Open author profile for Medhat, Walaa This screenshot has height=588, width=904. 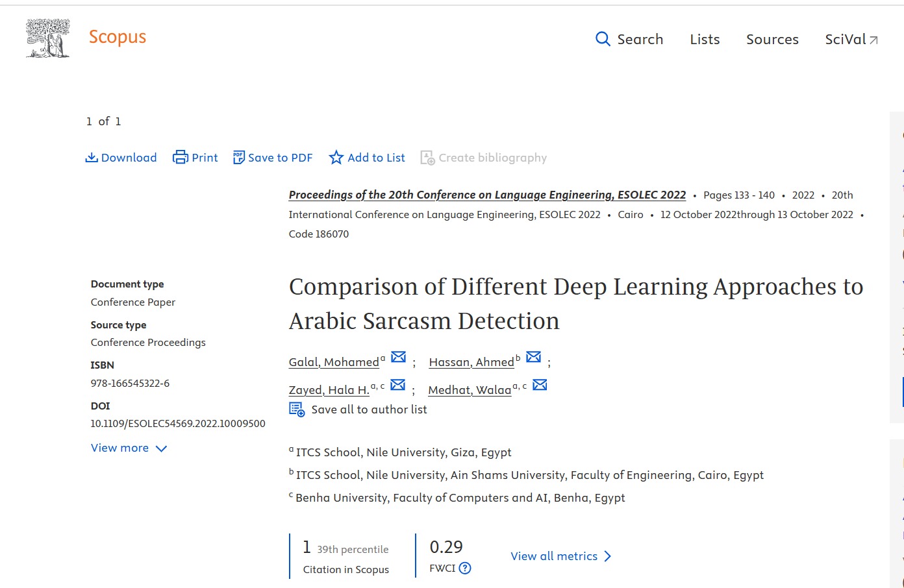click(470, 390)
